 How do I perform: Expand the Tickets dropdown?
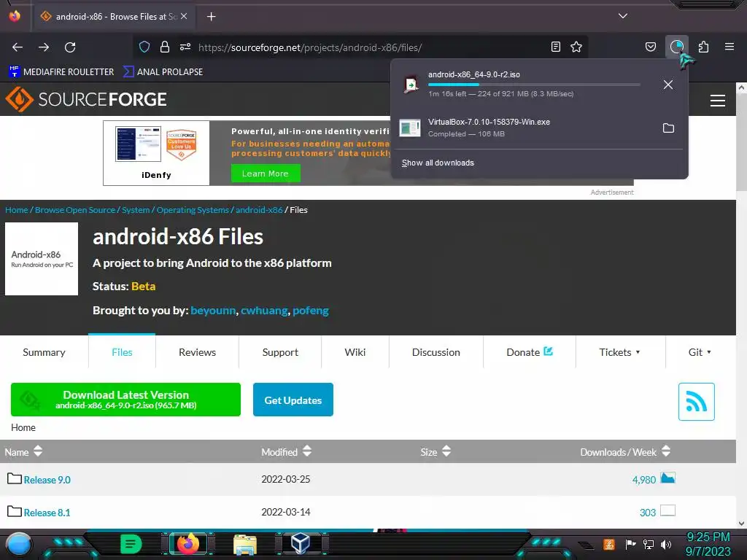620,352
